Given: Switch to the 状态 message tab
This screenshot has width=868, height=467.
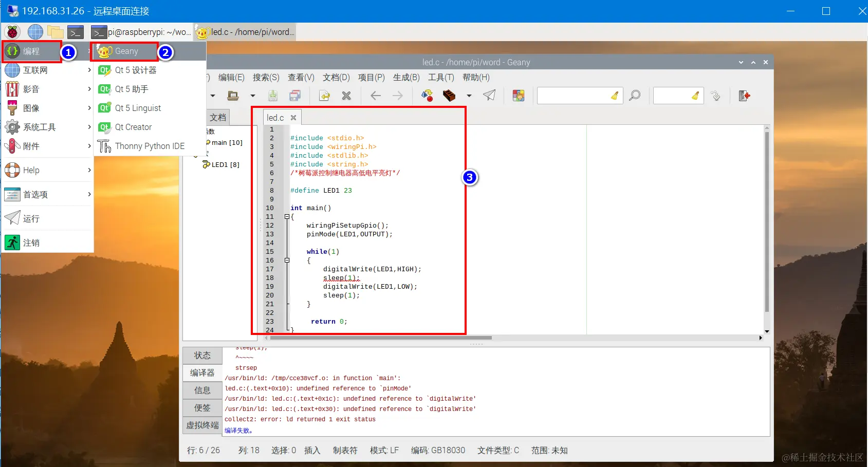Looking at the screenshot, I should point(202,356).
